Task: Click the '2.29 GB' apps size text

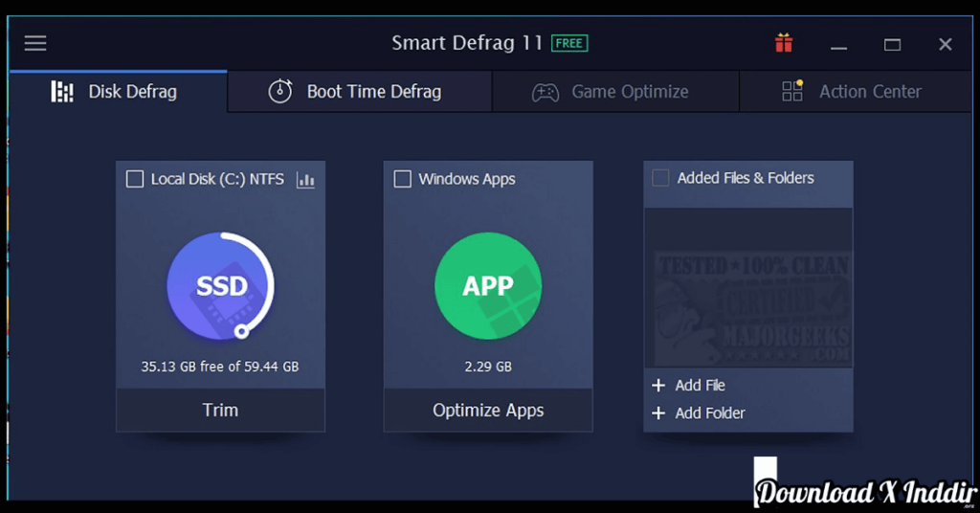Action: click(488, 367)
